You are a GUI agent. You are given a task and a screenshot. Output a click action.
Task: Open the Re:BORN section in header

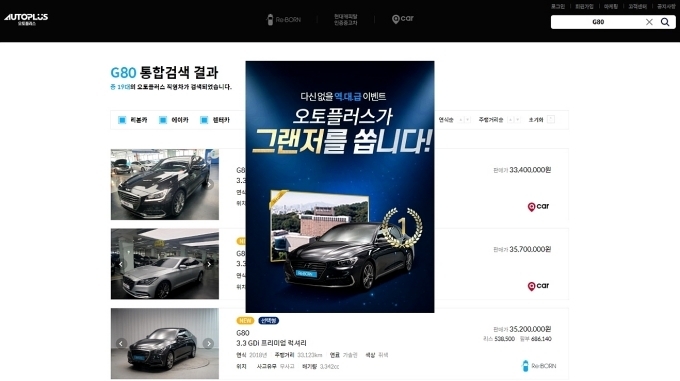coord(283,20)
